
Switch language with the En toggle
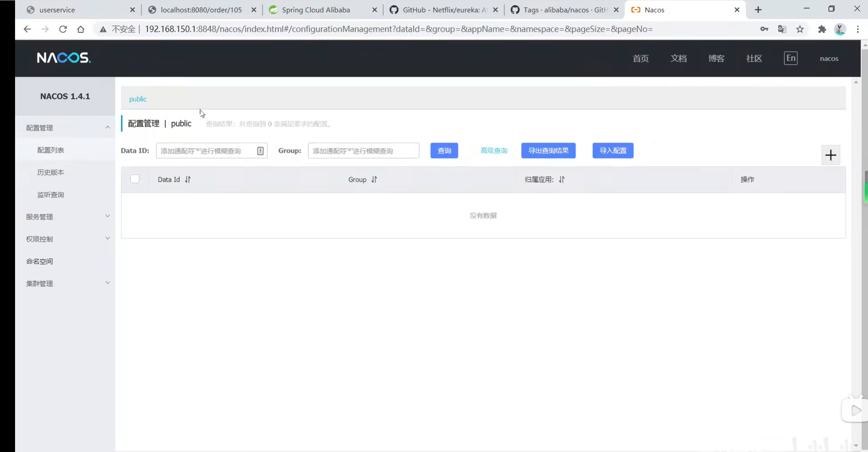tap(791, 58)
